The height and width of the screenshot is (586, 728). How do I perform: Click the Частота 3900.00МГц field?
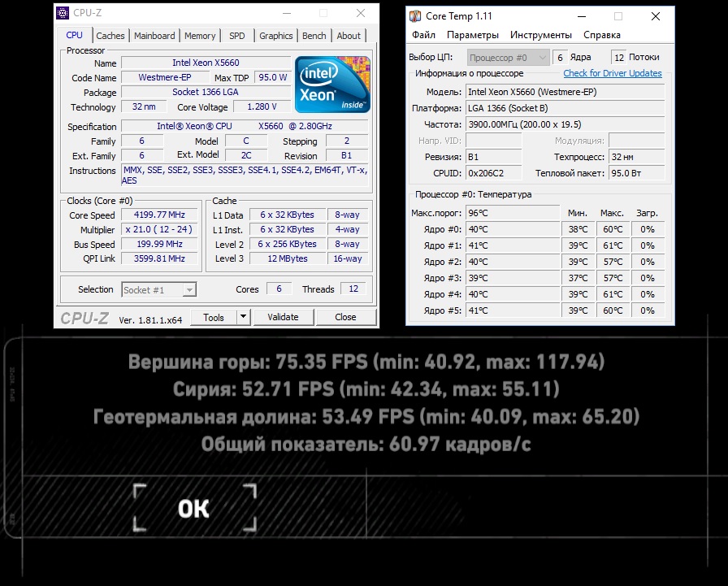point(565,124)
